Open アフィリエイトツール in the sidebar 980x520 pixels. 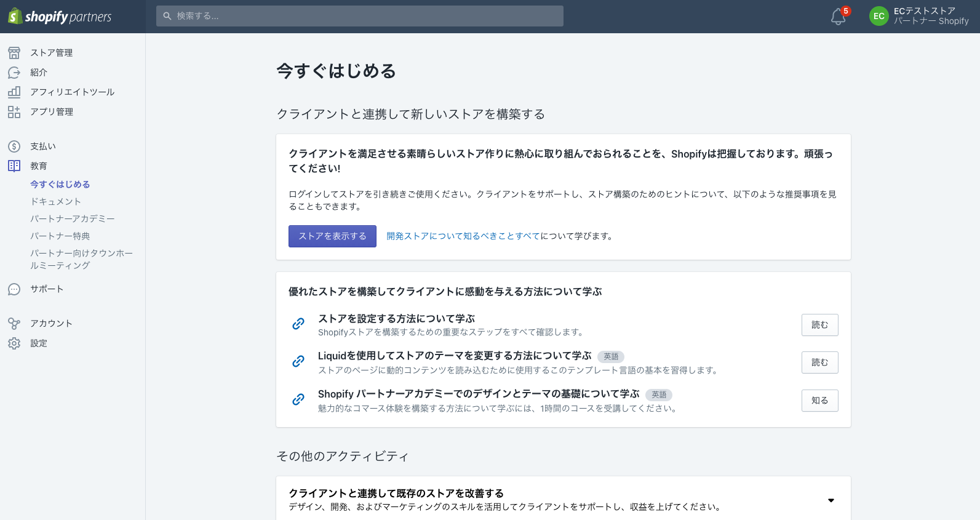(73, 92)
